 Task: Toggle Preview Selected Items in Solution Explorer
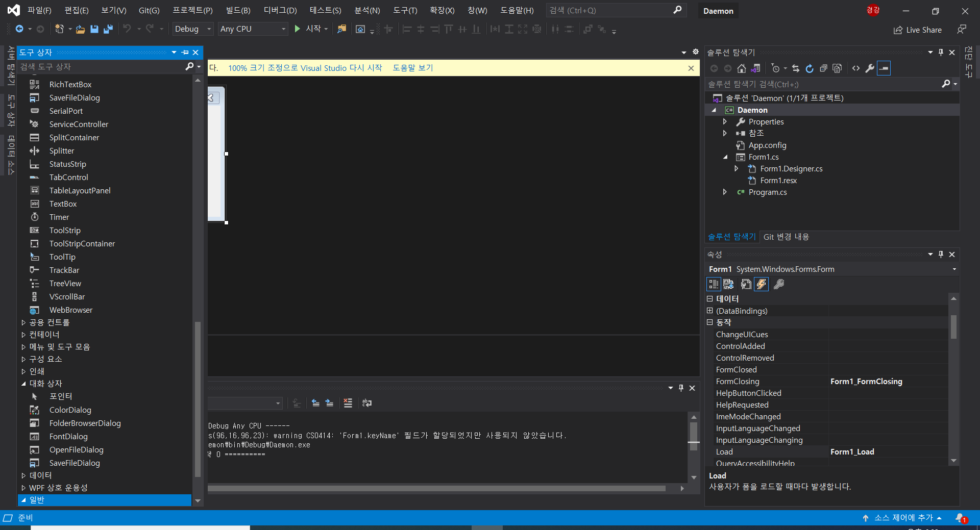tap(884, 68)
